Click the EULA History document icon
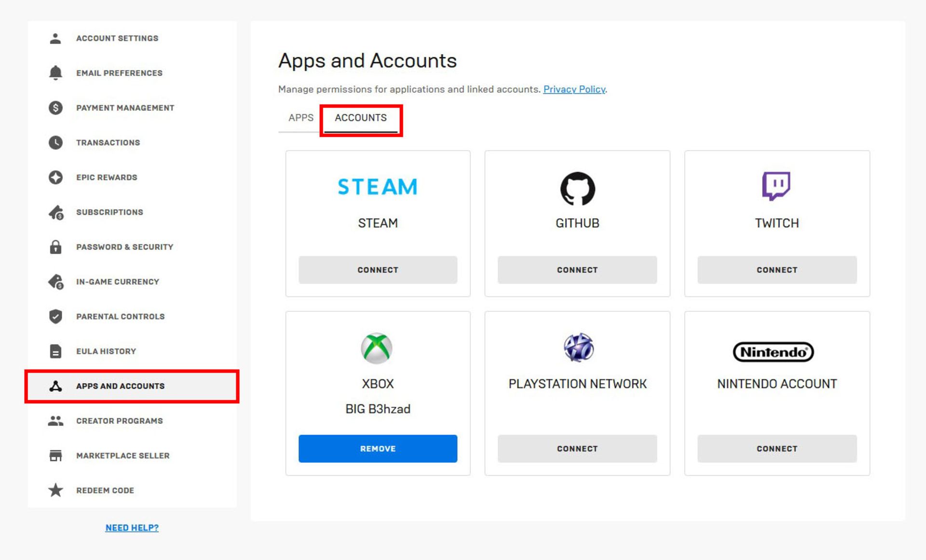Image resolution: width=926 pixels, height=560 pixels. [55, 351]
